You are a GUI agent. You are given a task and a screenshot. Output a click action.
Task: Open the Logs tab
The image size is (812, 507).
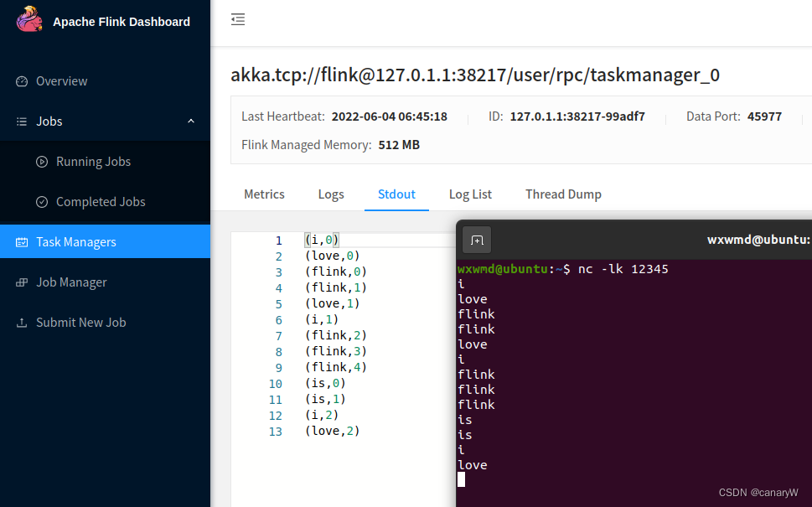point(330,194)
